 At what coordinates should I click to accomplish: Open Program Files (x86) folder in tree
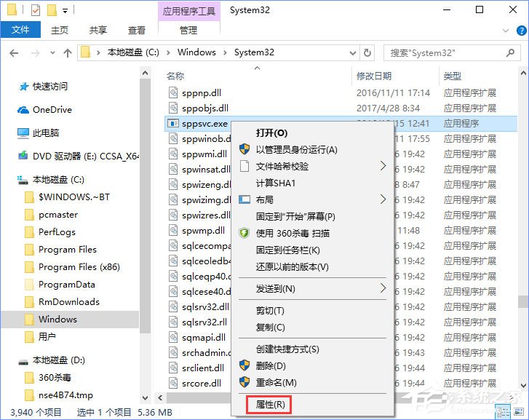pyautogui.click(x=72, y=267)
